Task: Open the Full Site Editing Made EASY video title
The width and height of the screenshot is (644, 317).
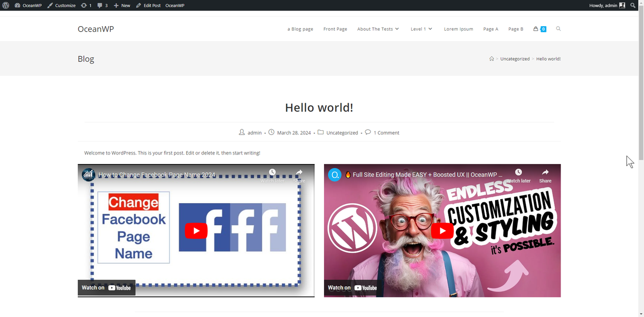Action: (424, 175)
